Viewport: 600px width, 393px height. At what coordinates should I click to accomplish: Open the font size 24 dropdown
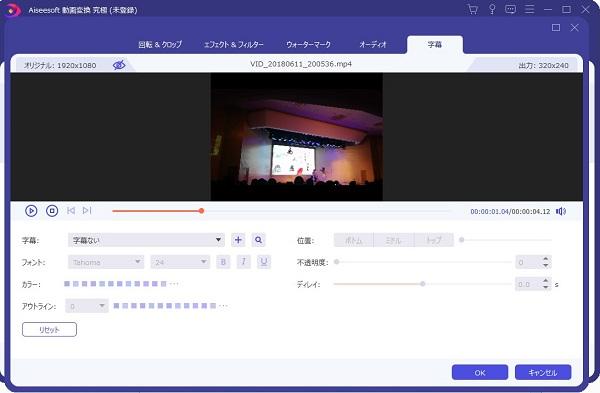[x=180, y=262]
